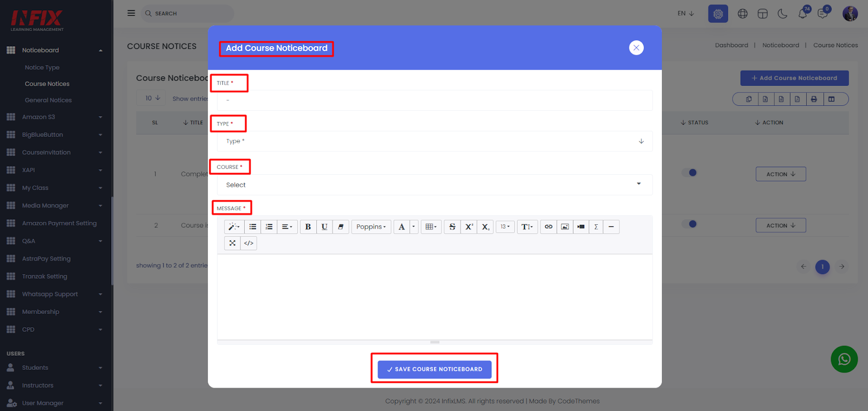The image size is (868, 411).
Task: Open WhatsApp chat floating button
Action: click(844, 359)
